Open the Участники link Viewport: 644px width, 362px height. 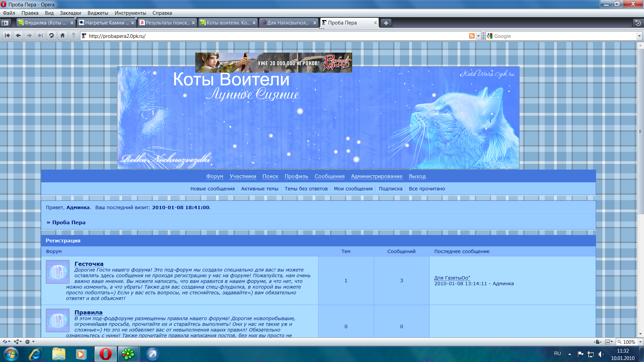[243, 176]
